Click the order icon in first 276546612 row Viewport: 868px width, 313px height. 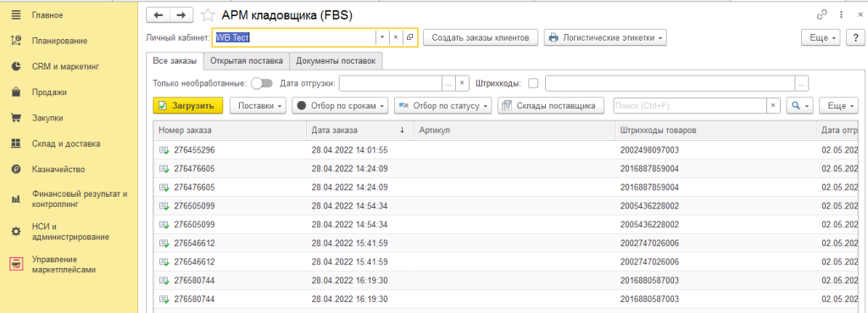pyautogui.click(x=164, y=243)
